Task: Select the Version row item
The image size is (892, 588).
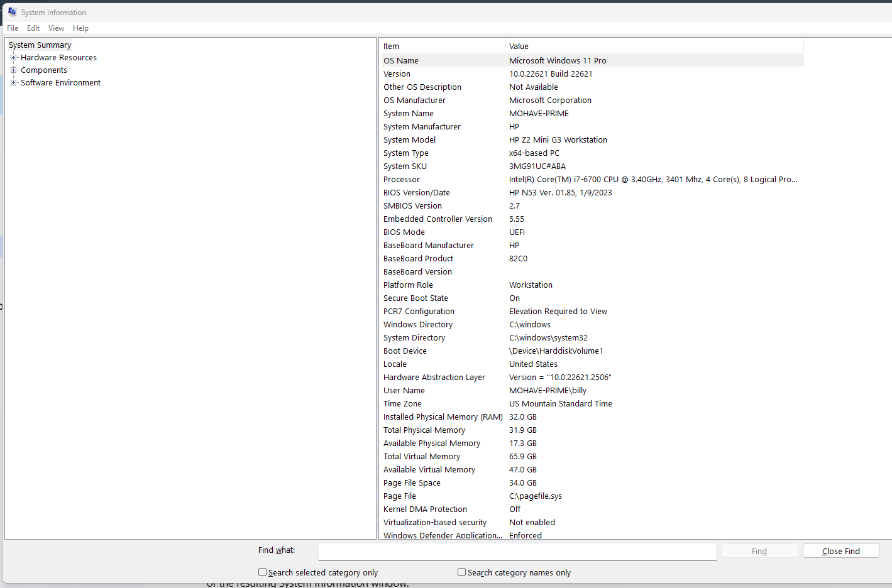Action: (x=592, y=74)
